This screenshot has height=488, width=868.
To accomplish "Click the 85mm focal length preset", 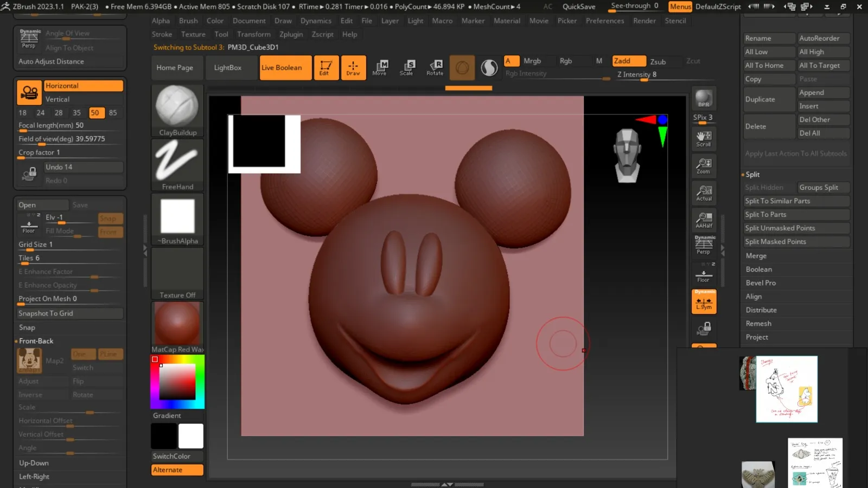I will [x=113, y=113].
